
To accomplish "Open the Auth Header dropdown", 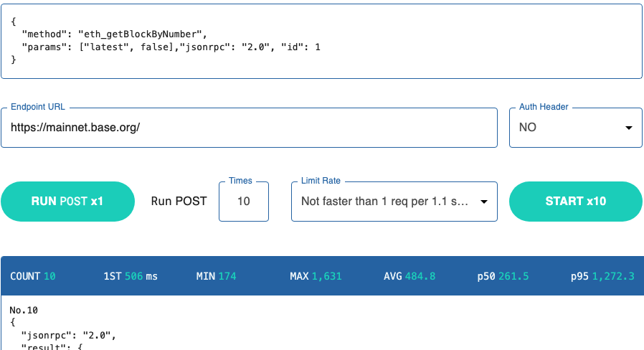I will [x=575, y=128].
